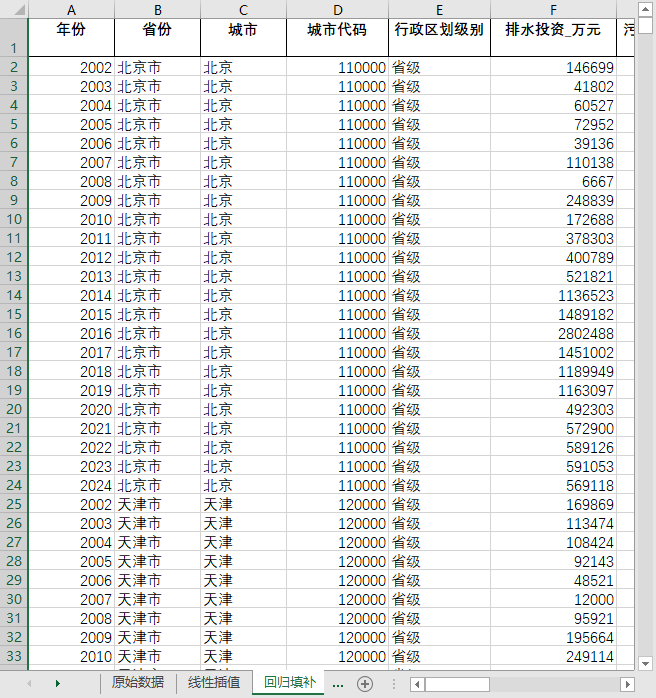Click cell with value 378303
Image resolution: width=656 pixels, height=698 pixels.
(553, 238)
